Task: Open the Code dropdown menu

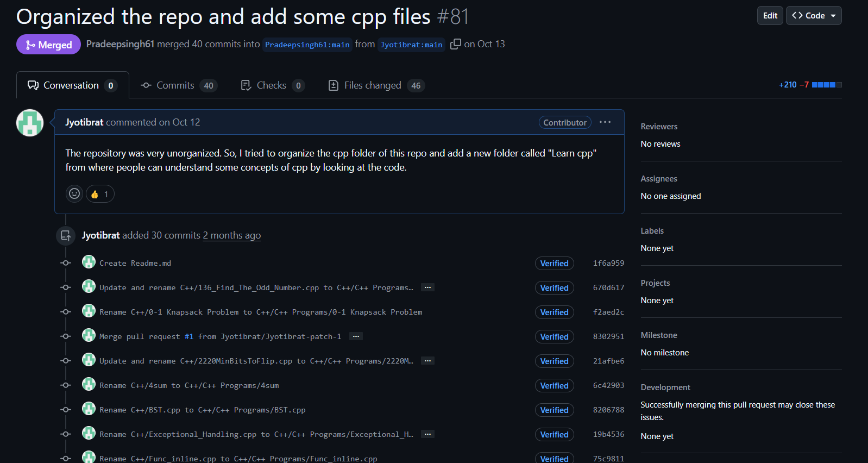Action: 813,16
